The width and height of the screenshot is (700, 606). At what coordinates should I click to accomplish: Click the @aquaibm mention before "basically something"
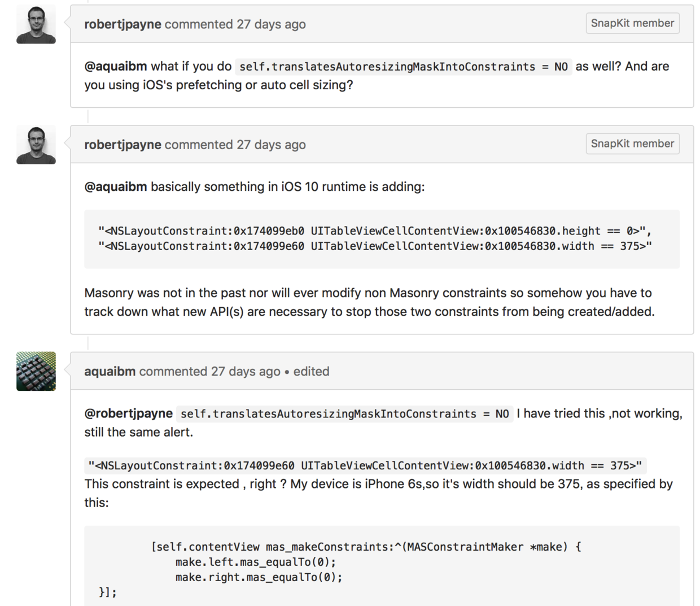tap(116, 186)
